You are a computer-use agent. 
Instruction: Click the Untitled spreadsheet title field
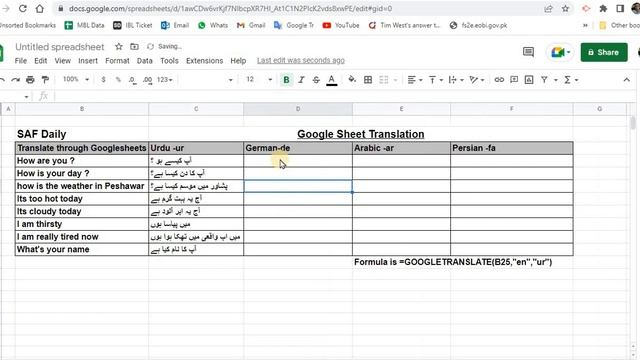[x=60, y=47]
